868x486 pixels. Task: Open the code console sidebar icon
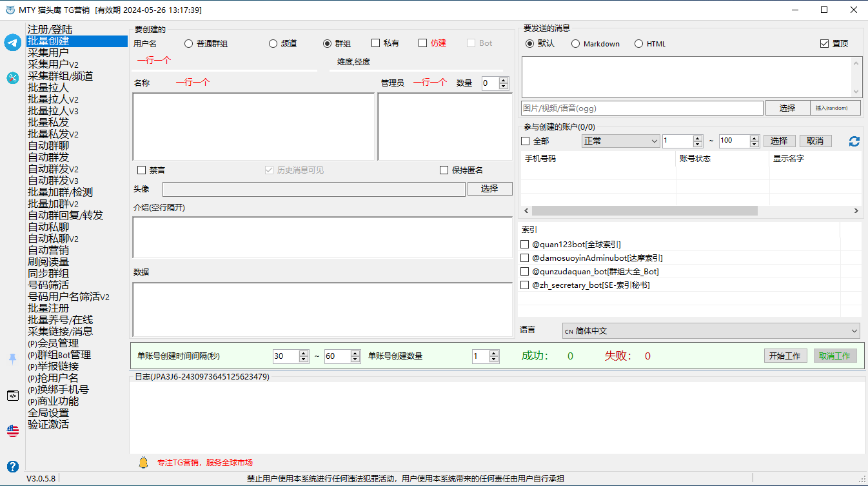[13, 396]
